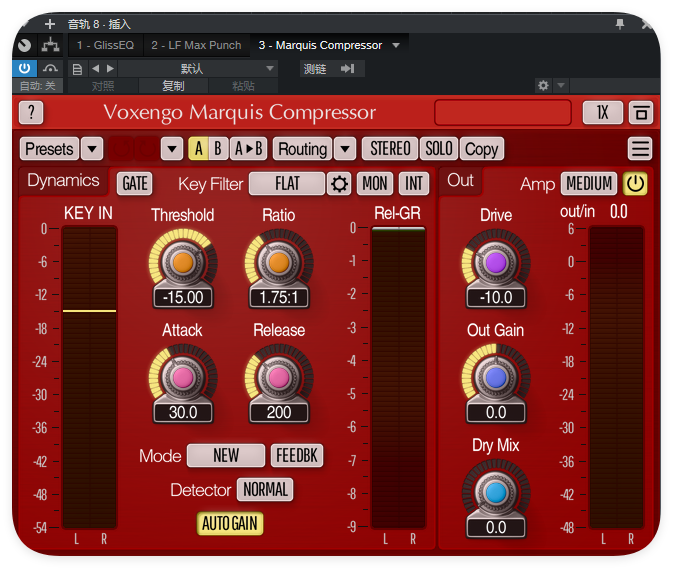The height and width of the screenshot is (568, 673).
Task: Add a new insert with the plus icon
Action: click(50, 24)
